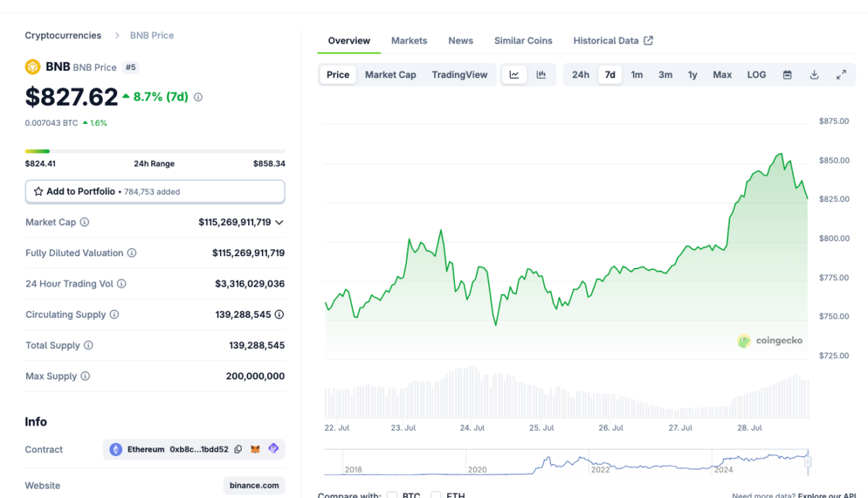Click the $115,269,911,719 Fully Diluted value
Viewport: 868px width, 498px height.
click(x=248, y=253)
